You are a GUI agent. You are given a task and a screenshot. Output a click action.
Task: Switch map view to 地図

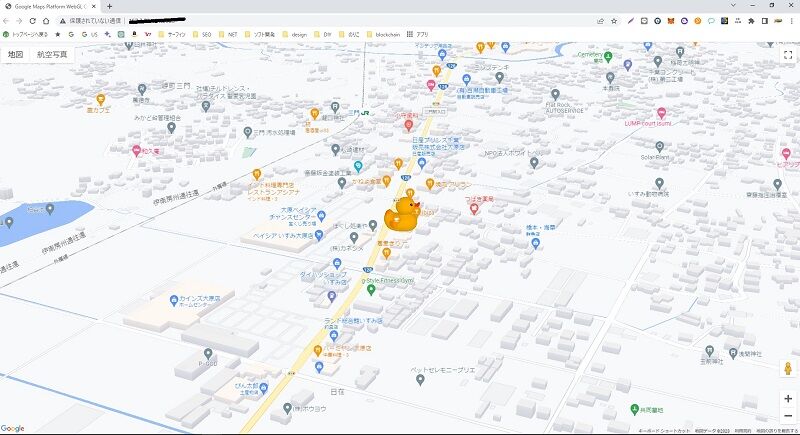15,54
